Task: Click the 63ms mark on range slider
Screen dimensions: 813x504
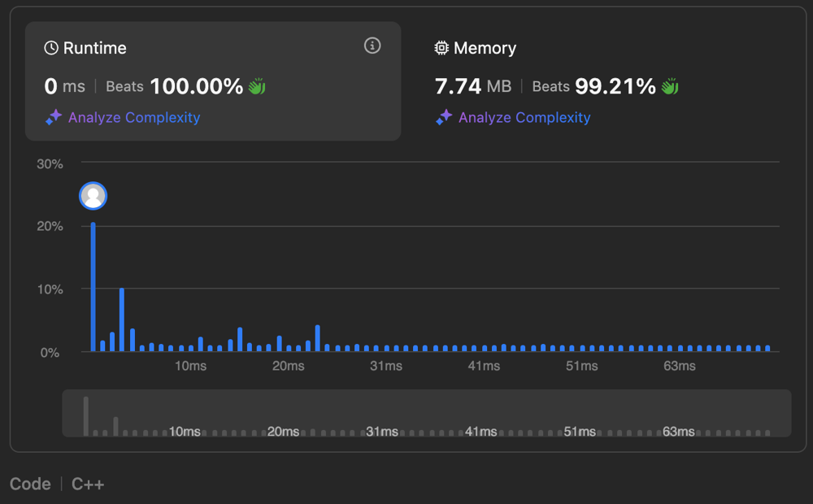Action: [679, 431]
